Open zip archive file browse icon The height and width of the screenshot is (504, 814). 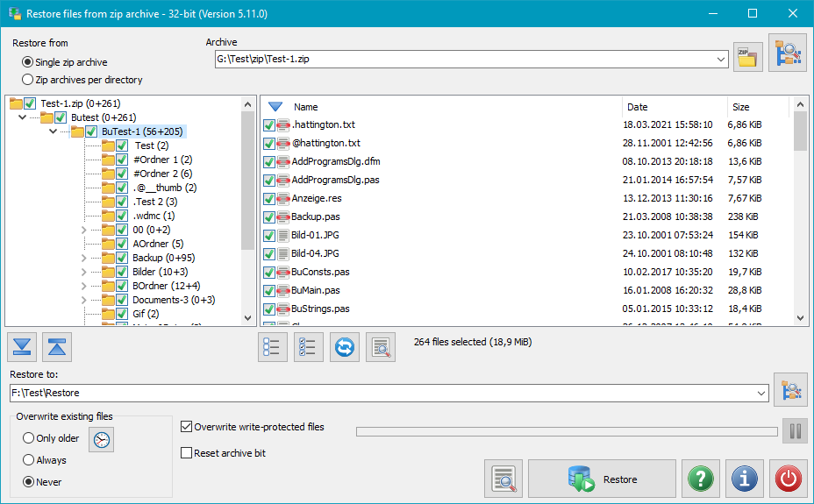(747, 57)
